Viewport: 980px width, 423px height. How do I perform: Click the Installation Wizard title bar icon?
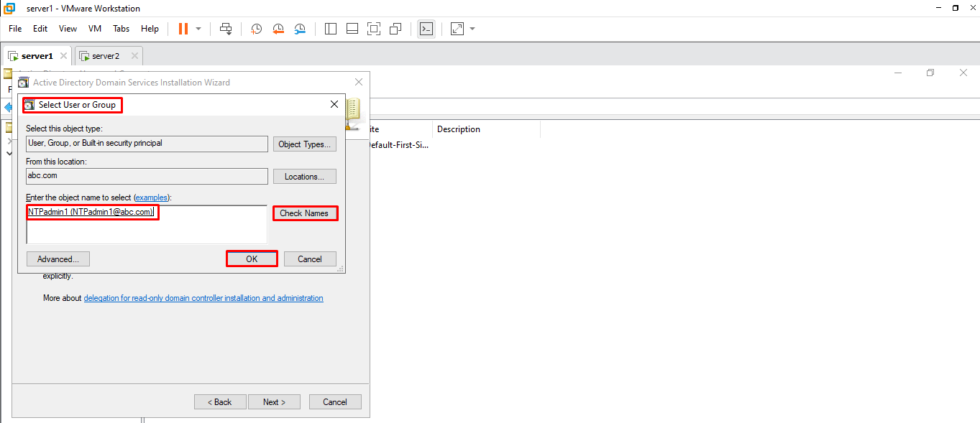(24, 83)
